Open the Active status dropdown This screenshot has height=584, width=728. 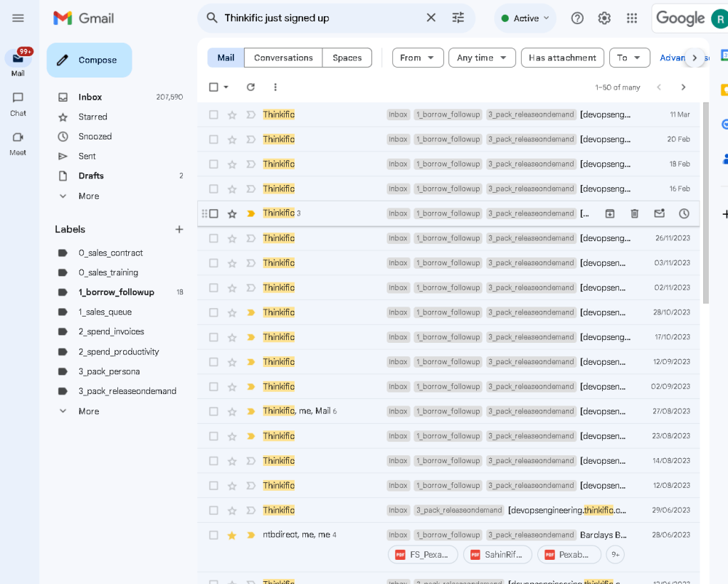(x=525, y=18)
